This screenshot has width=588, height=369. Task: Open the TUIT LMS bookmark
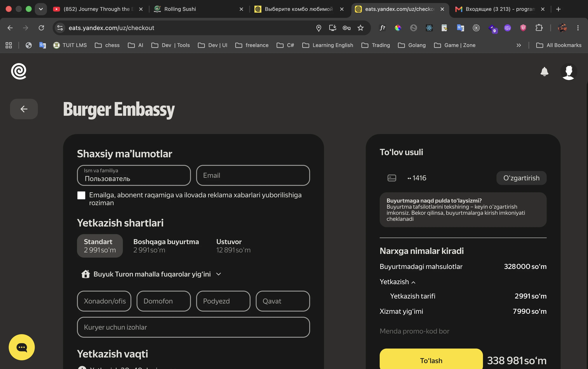pos(70,45)
